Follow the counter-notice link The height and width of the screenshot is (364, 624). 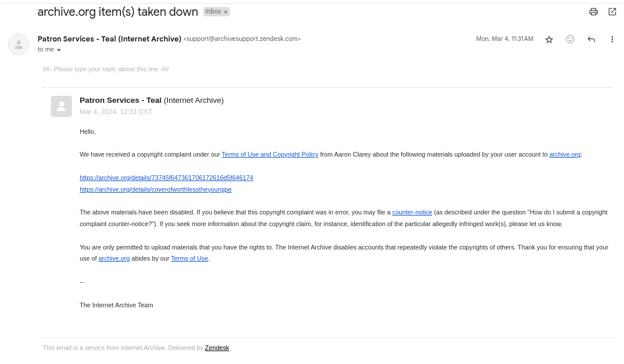(x=412, y=212)
